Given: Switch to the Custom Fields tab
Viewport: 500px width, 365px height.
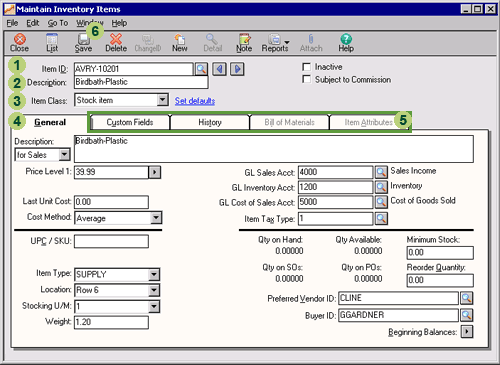Looking at the screenshot, I should click(130, 122).
